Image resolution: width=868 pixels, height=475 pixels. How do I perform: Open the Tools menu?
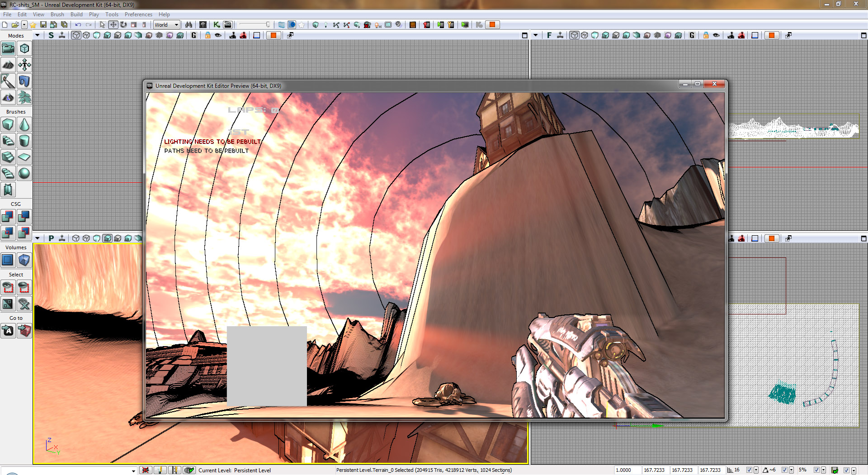112,14
